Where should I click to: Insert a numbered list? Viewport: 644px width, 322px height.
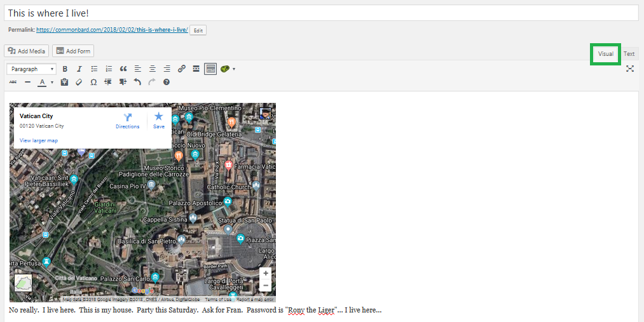tap(109, 69)
